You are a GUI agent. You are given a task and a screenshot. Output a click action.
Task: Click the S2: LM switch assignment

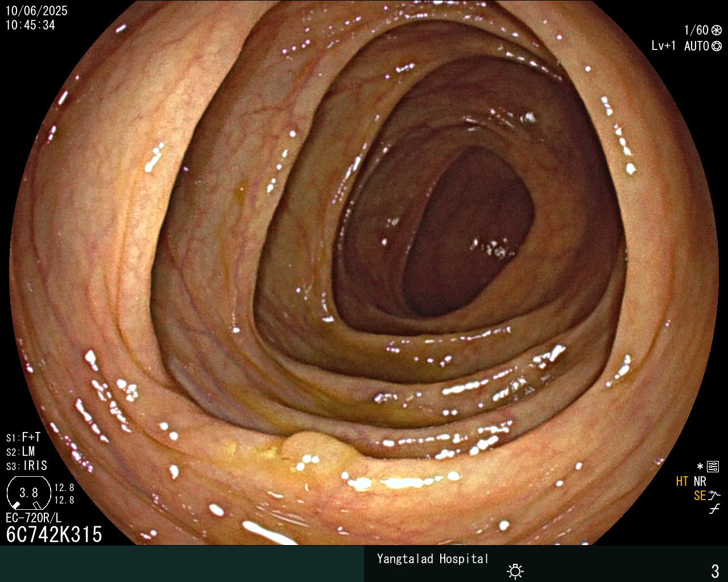coord(20,451)
